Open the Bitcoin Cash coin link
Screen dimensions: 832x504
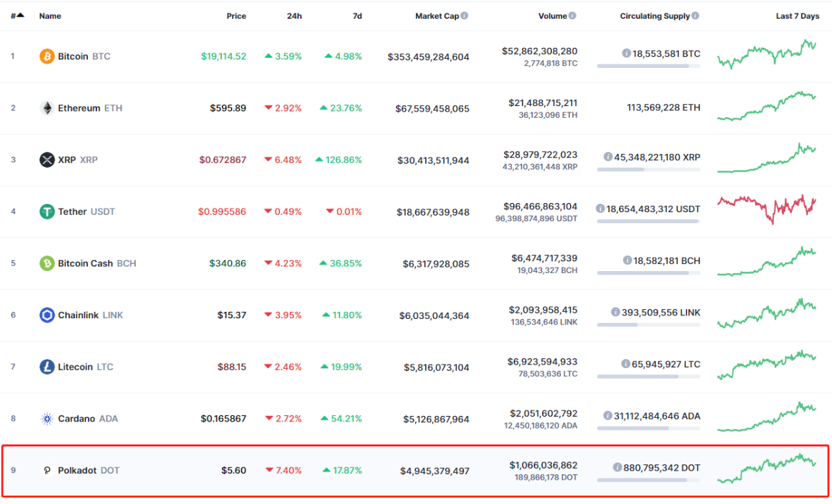point(85,263)
